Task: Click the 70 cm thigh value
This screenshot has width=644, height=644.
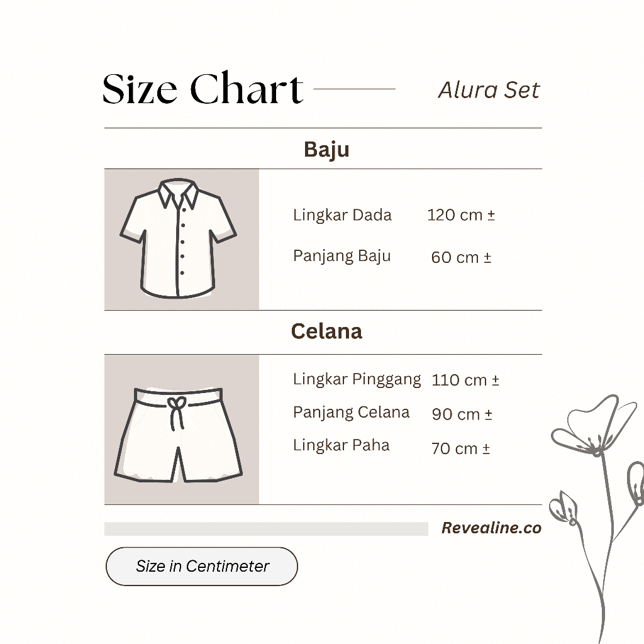Action: (x=460, y=448)
